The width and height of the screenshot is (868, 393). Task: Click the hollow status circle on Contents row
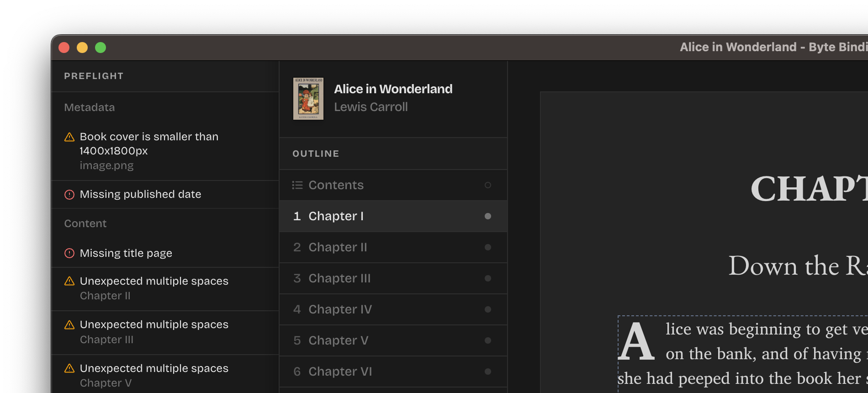[x=488, y=185]
